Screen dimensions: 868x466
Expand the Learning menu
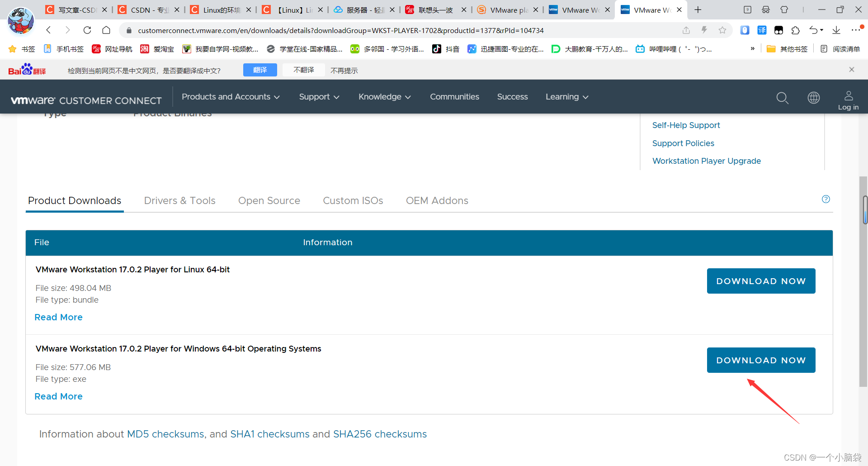567,97
